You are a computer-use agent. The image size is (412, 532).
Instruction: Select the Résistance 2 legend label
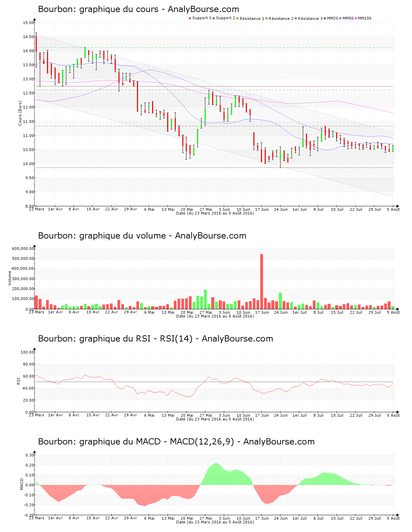281,18
